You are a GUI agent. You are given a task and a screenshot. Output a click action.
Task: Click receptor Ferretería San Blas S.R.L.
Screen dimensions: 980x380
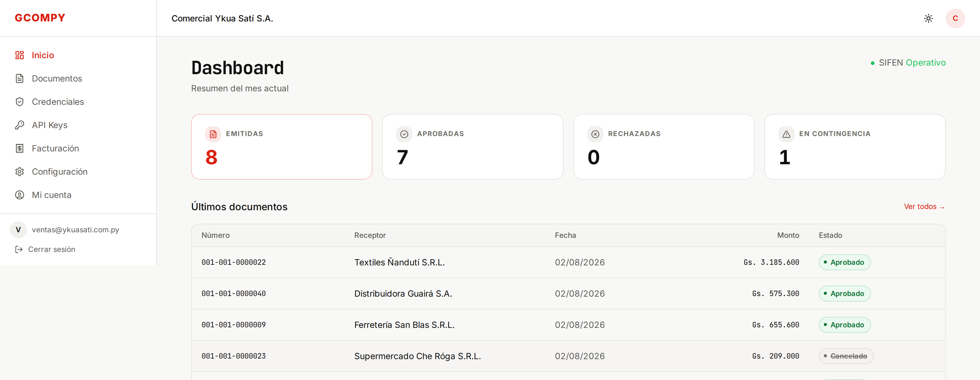coord(404,325)
